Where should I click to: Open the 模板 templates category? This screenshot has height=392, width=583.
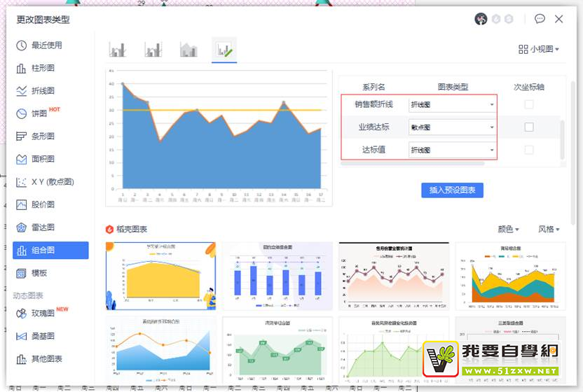[39, 273]
